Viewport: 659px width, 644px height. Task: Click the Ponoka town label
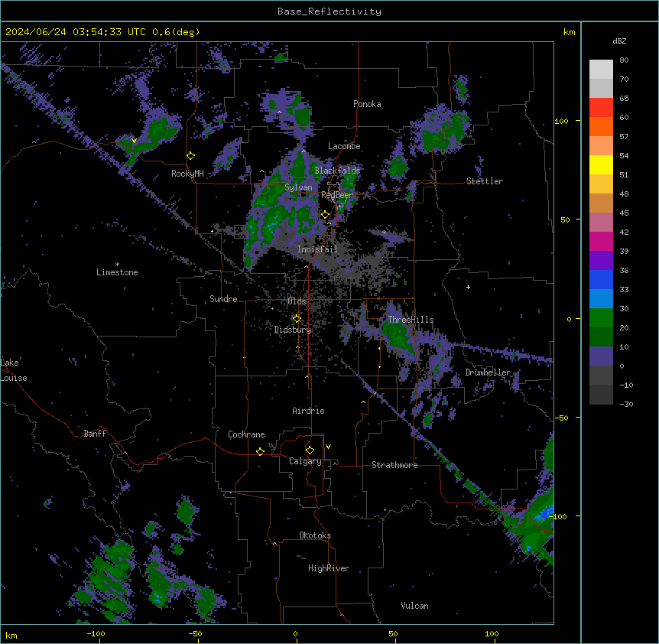coord(367,104)
